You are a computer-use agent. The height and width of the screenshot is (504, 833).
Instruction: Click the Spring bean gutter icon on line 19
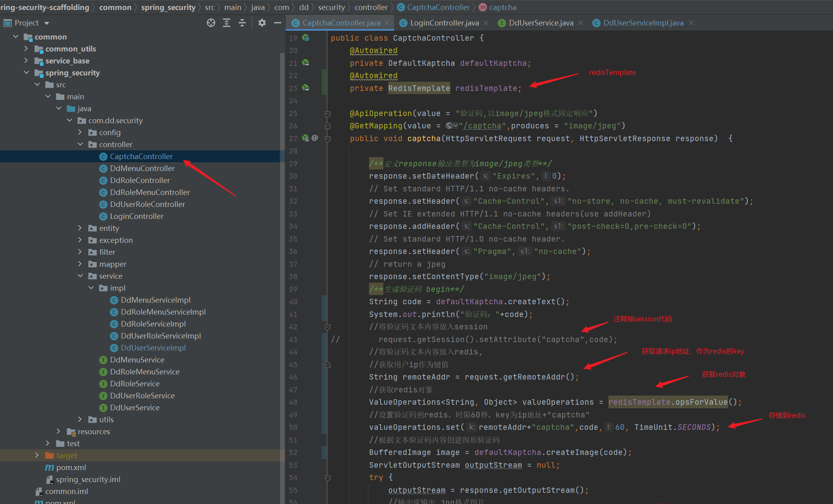(306, 37)
